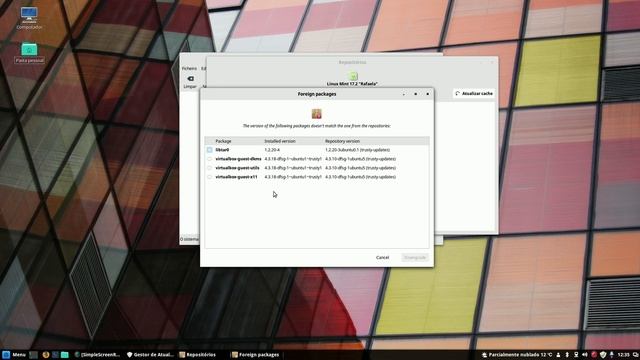640x360 pixels.
Task: Click Atualizar cache in Repositórios window
Action: pyautogui.click(x=474, y=93)
